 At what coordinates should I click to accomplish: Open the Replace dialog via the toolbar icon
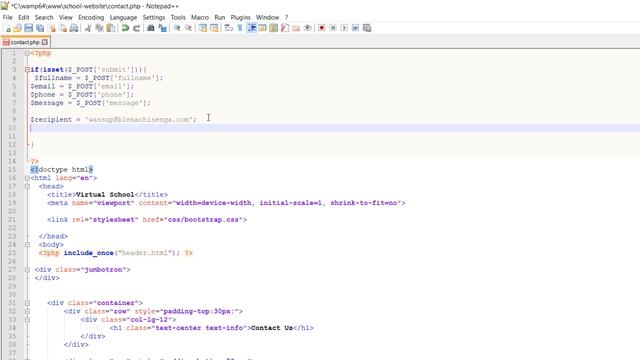pyautogui.click(x=162, y=28)
